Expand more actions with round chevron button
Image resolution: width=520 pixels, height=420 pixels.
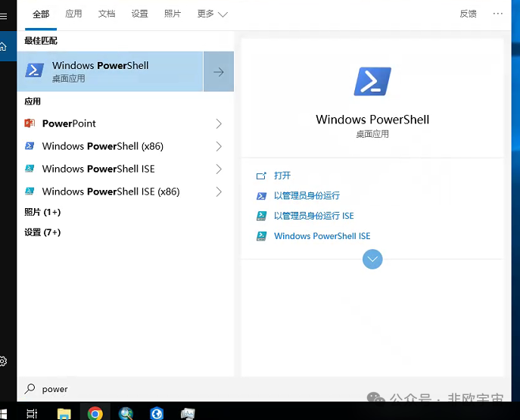tap(372, 260)
